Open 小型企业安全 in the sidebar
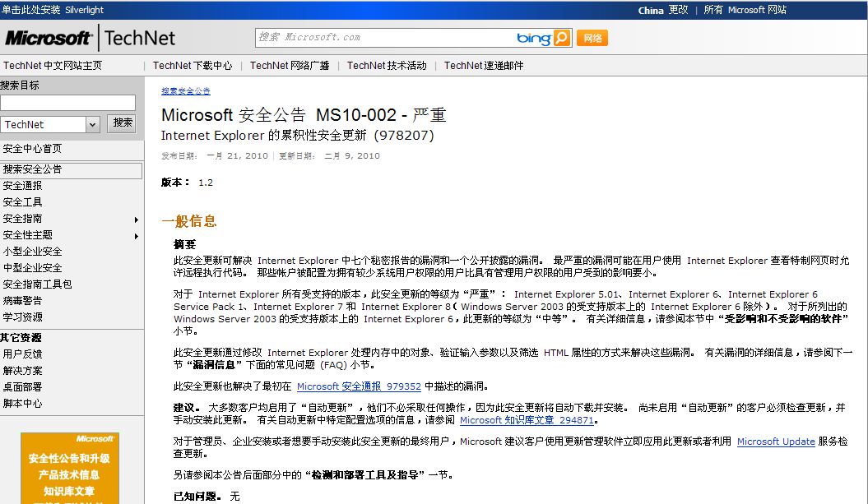 point(32,251)
